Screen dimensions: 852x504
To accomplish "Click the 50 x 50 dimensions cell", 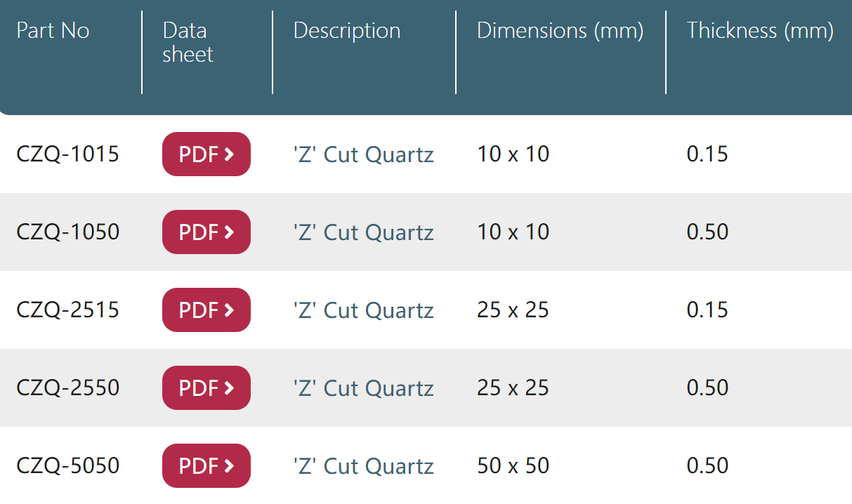I will pos(513,465).
